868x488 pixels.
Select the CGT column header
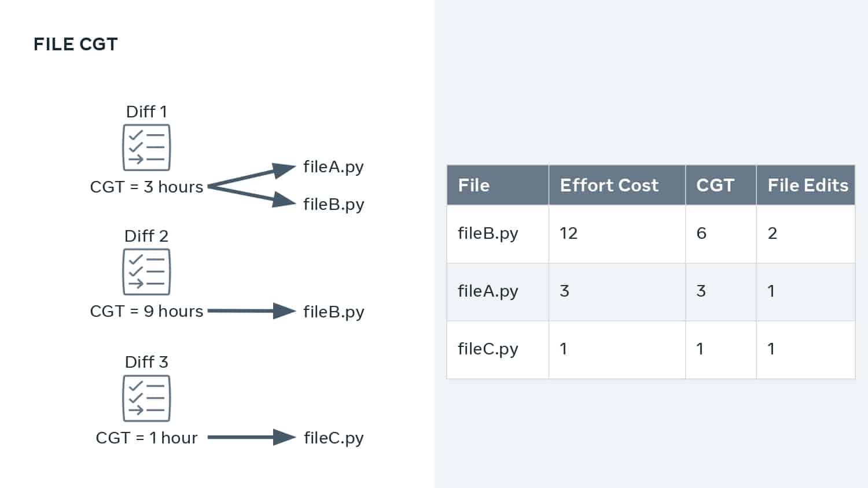click(720, 185)
